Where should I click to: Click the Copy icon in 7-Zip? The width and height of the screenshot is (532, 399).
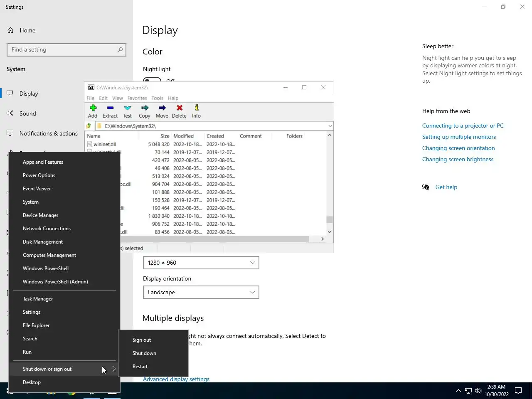point(145,108)
